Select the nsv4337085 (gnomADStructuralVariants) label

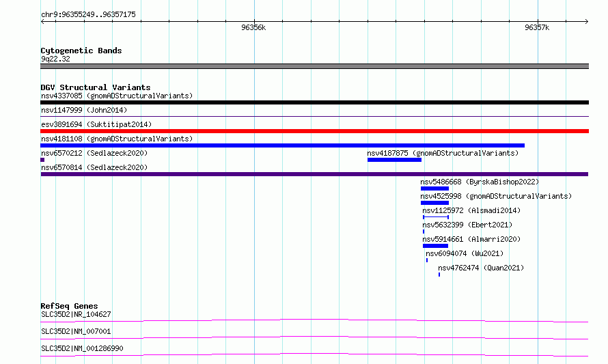point(117,96)
